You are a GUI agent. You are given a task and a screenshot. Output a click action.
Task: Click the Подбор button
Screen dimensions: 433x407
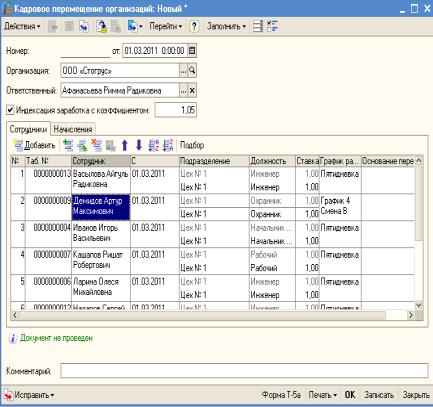(192, 145)
